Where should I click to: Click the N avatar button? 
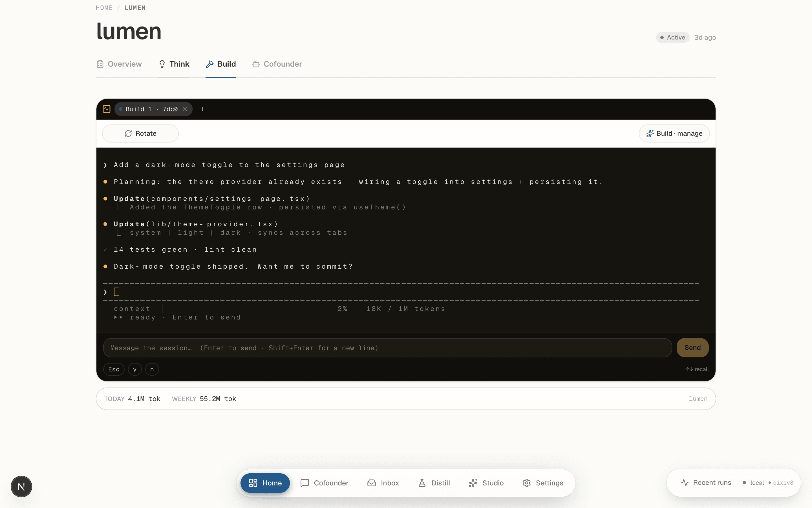21,487
